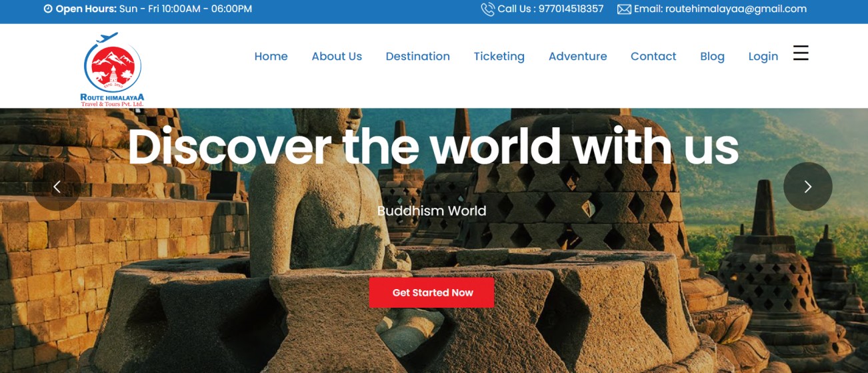
Task: Click the Discover the world with us heading
Action: [433, 147]
